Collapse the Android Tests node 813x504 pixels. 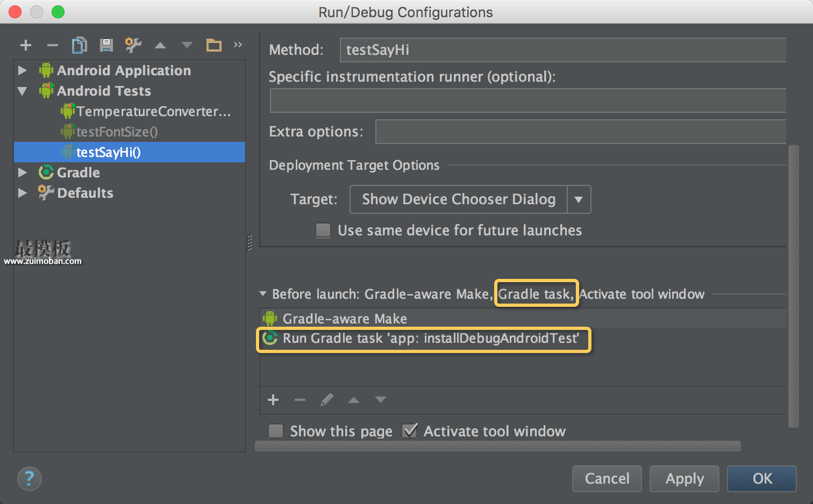tap(22, 91)
